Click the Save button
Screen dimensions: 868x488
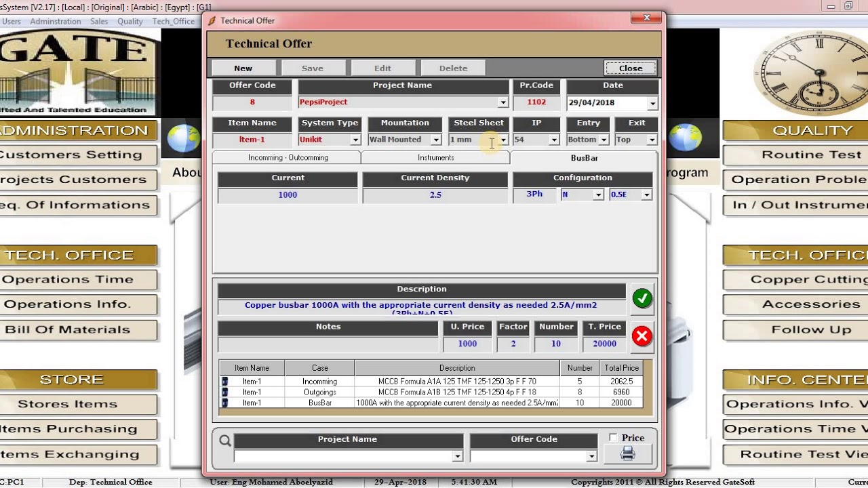click(313, 68)
